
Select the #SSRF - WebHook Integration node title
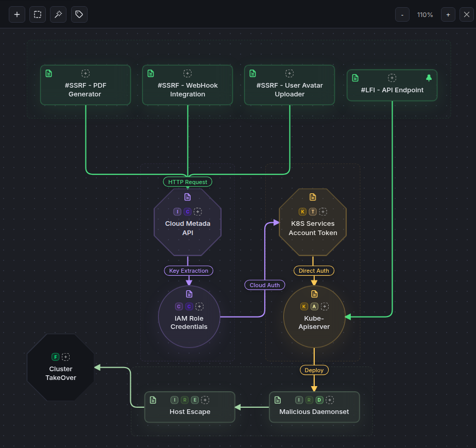pyautogui.click(x=188, y=90)
